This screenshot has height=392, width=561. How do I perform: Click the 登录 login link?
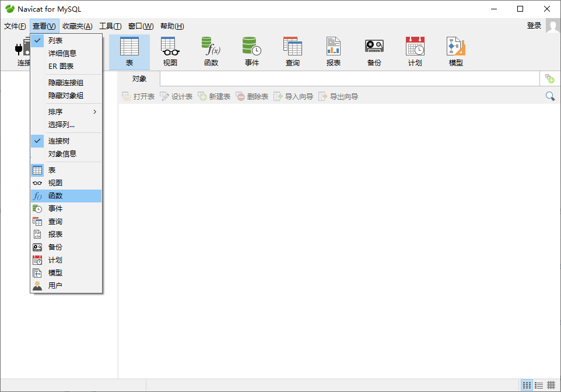pyautogui.click(x=534, y=26)
